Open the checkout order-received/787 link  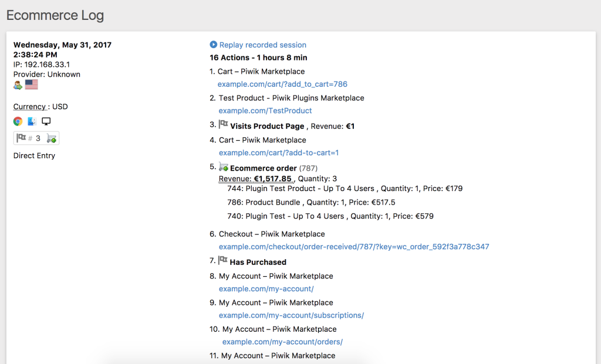354,247
